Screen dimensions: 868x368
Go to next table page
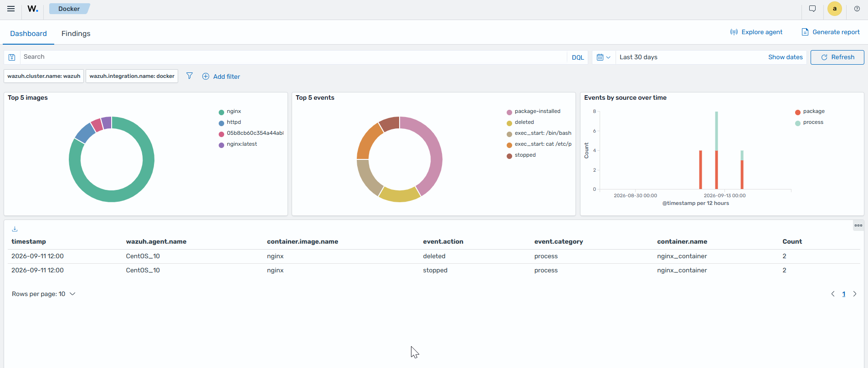855,294
